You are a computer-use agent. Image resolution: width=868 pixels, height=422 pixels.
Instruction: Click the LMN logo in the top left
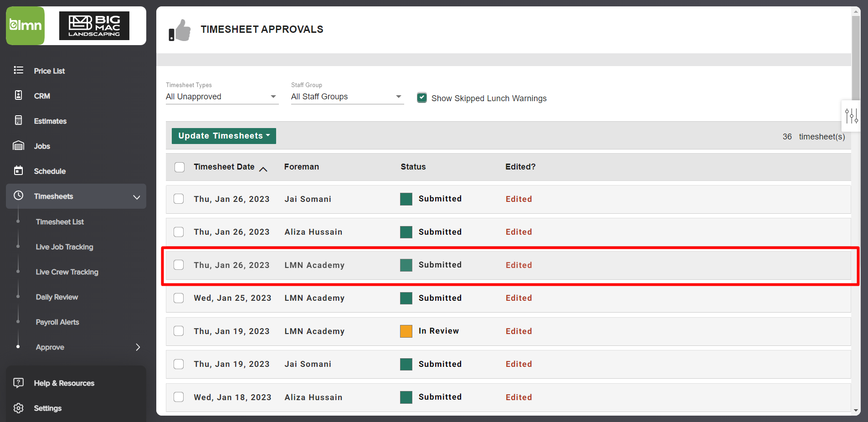click(x=25, y=26)
